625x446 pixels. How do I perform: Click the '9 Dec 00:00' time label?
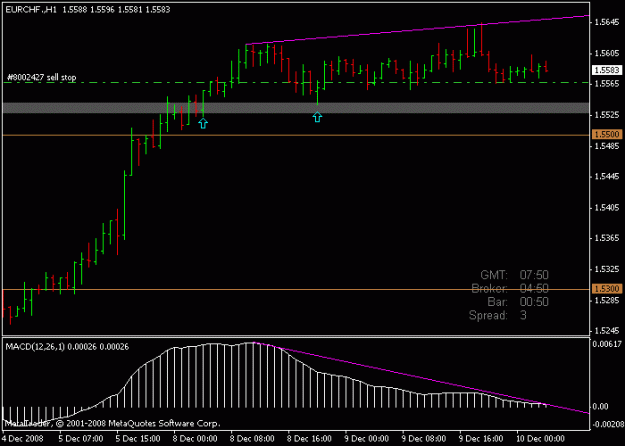[366, 439]
